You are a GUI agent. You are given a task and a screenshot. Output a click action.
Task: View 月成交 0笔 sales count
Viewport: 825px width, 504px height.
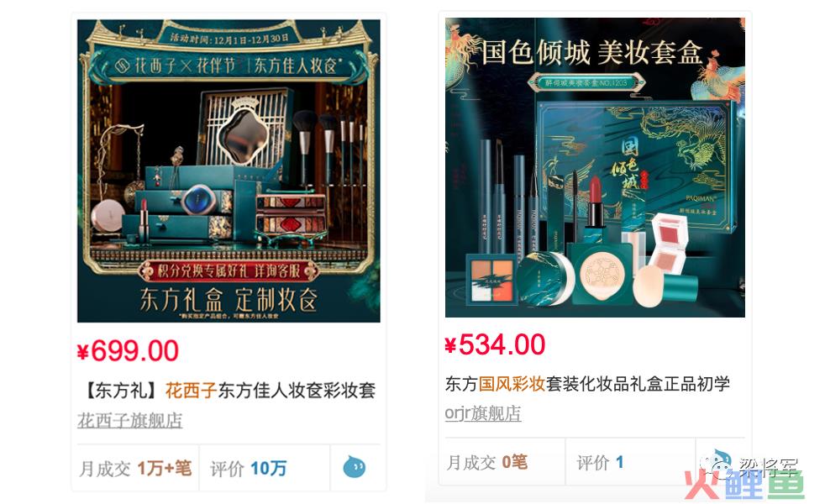click(x=486, y=462)
